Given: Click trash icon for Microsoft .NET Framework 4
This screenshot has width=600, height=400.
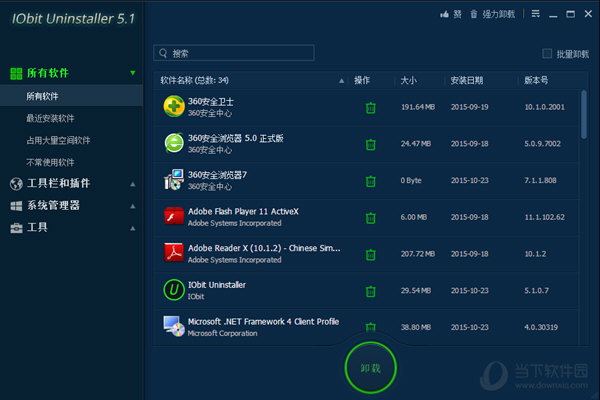Looking at the screenshot, I should (x=370, y=327).
